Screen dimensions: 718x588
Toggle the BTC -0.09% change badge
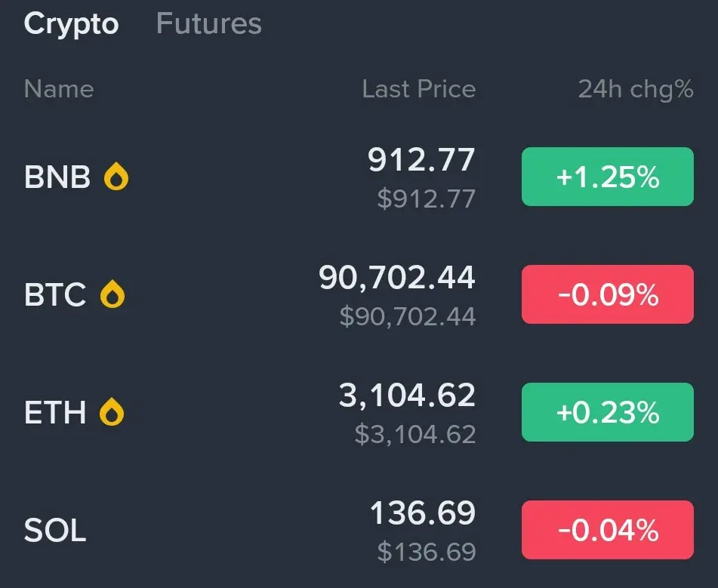point(608,294)
